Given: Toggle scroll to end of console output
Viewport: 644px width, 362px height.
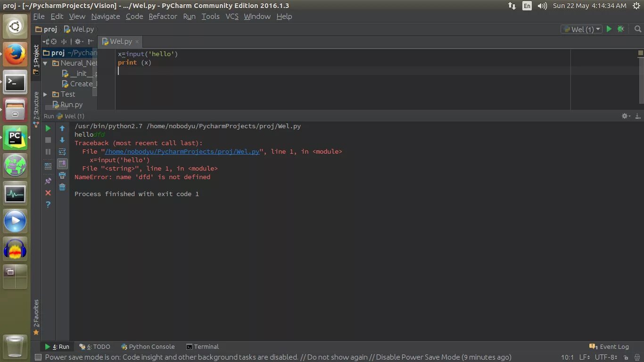Looking at the screenshot, I should (62, 164).
